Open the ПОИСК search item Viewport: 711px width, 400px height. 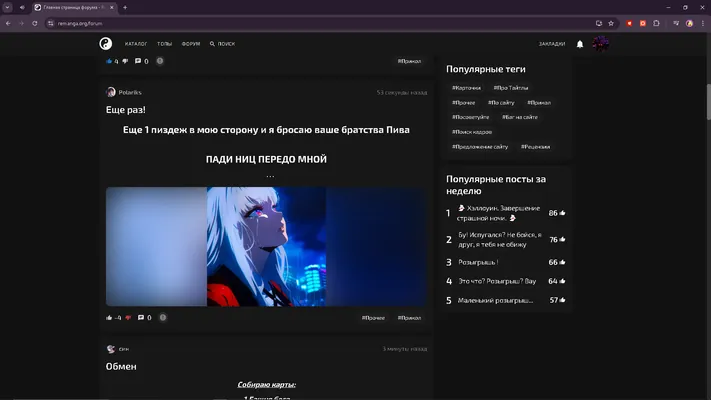222,44
